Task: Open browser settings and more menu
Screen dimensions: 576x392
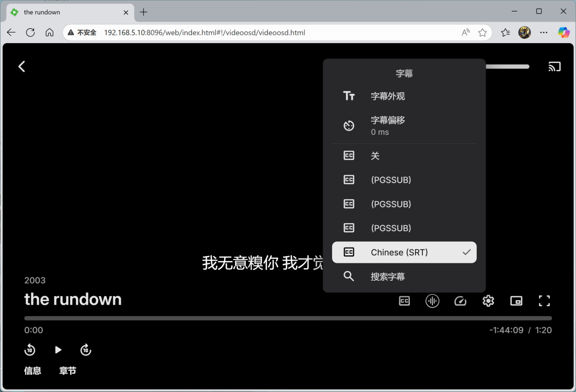Action: tap(544, 33)
